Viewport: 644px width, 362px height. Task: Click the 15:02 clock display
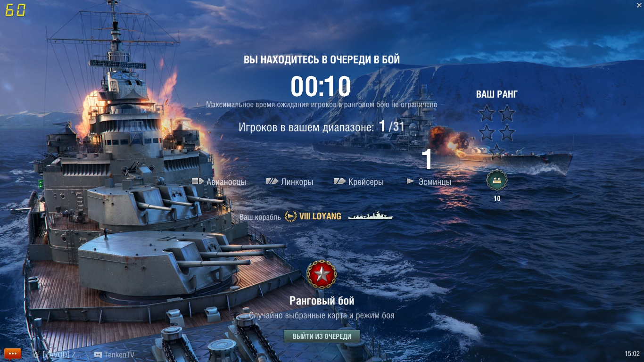point(632,354)
